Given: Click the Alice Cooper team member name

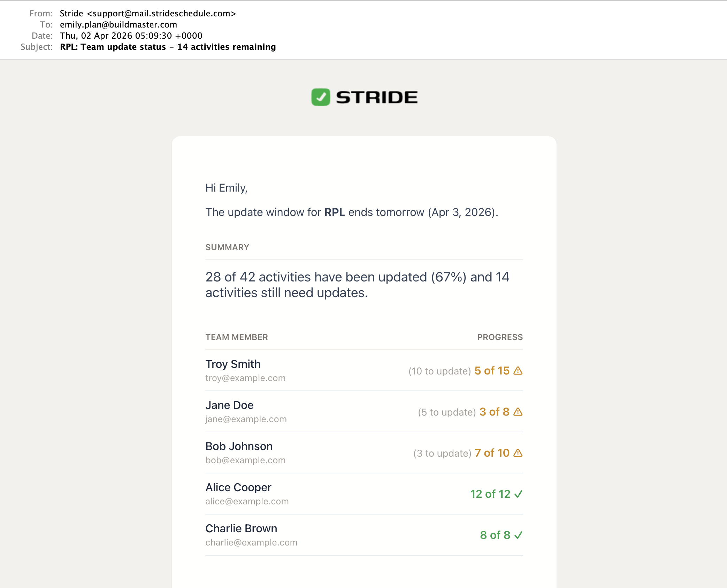Looking at the screenshot, I should click(238, 487).
